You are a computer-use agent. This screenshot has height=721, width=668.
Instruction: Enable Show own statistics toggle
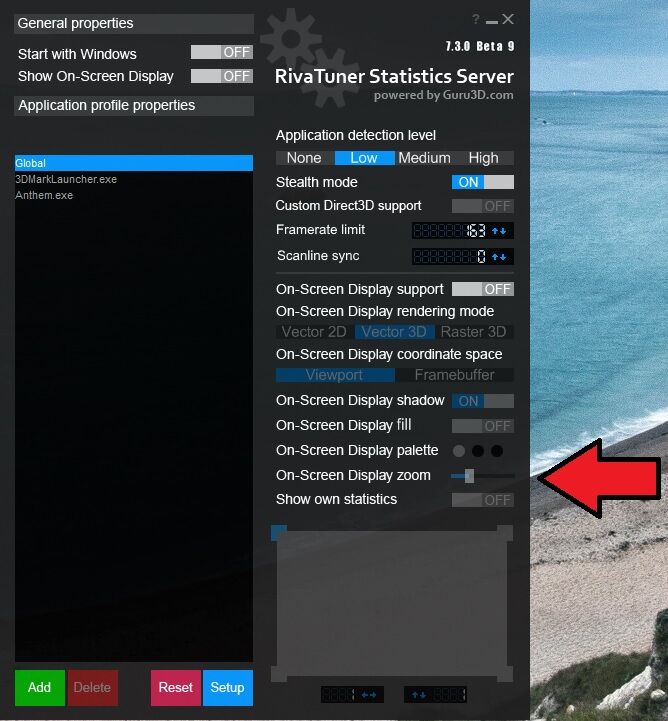point(483,500)
